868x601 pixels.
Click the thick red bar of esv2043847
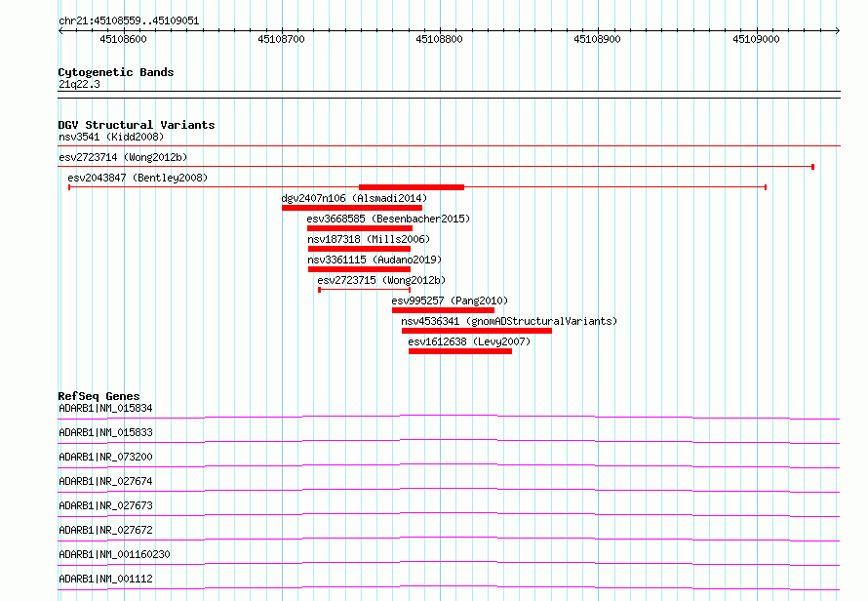pyautogui.click(x=412, y=187)
